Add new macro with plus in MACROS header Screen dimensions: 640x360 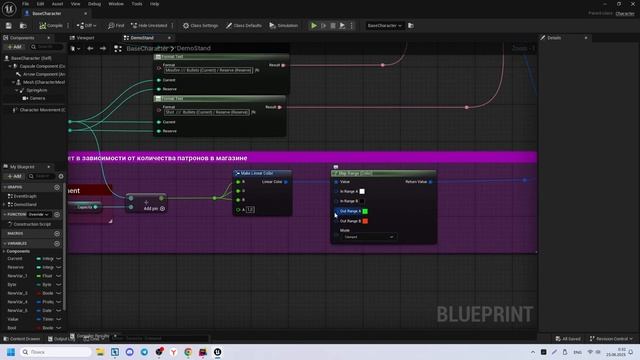[57, 233]
